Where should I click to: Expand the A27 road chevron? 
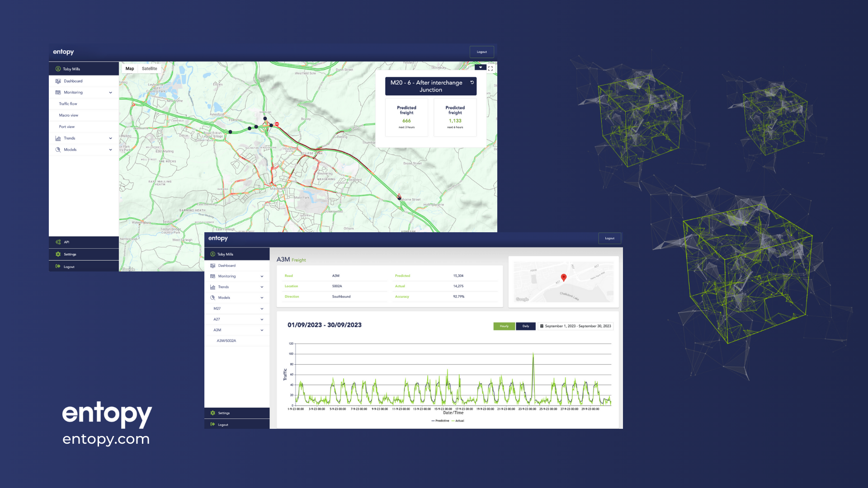[x=262, y=319]
